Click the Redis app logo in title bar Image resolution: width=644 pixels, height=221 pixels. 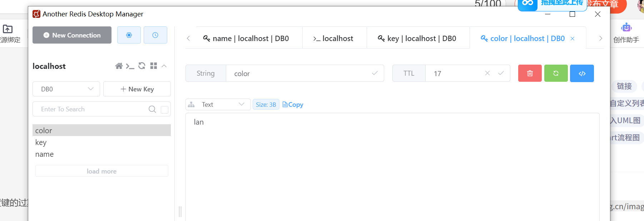pos(36,14)
